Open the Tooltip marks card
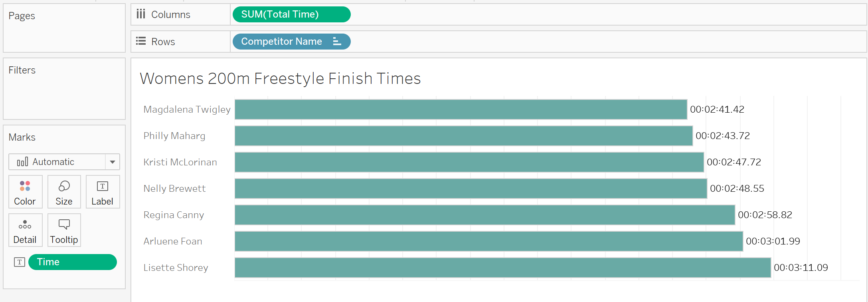This screenshot has height=302, width=868. [x=64, y=230]
